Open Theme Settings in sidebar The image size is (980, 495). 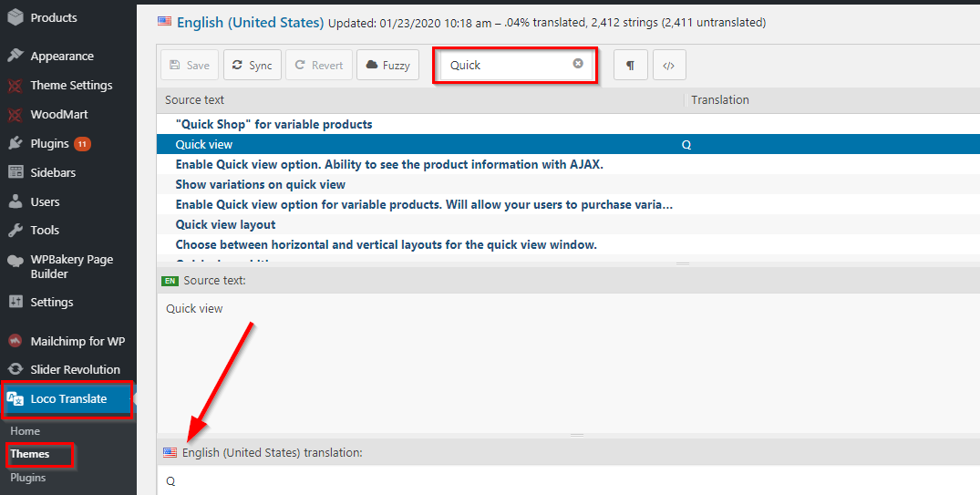point(71,85)
